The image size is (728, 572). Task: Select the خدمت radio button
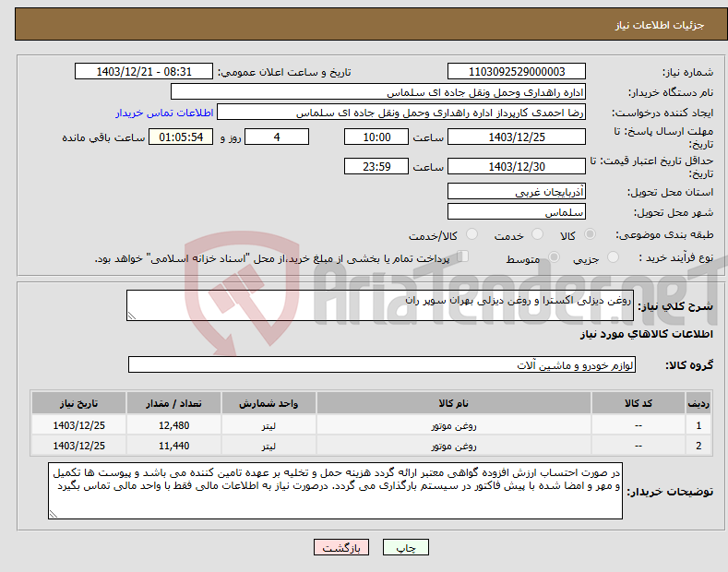pos(537,234)
